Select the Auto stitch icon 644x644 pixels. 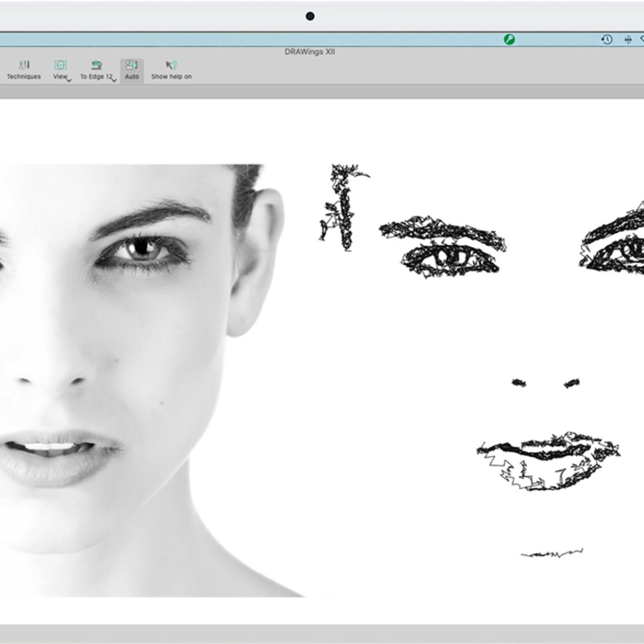131,64
